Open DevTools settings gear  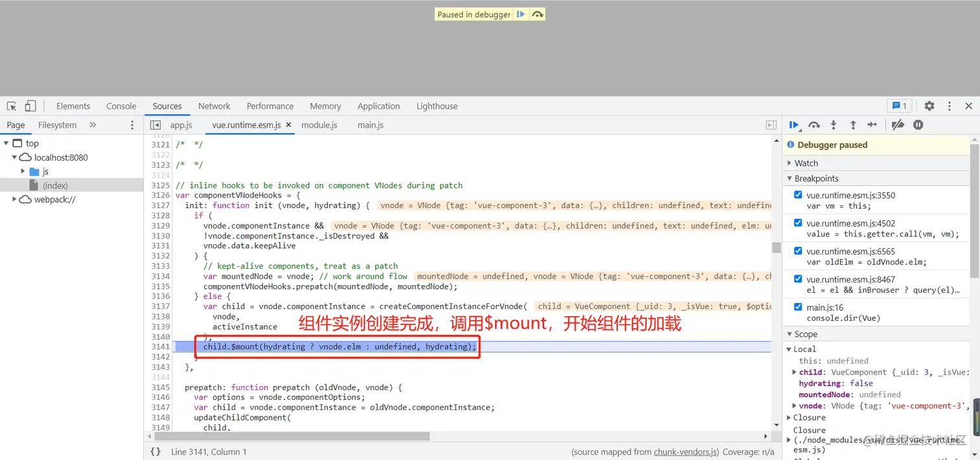[929, 106]
